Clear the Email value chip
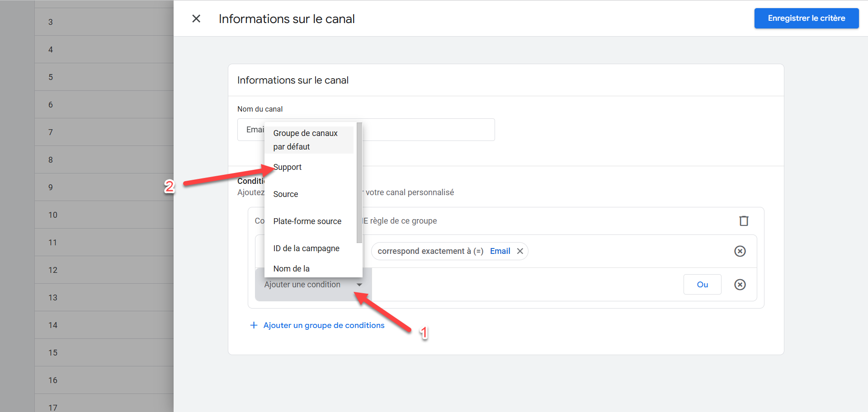The height and width of the screenshot is (412, 868). coord(520,251)
